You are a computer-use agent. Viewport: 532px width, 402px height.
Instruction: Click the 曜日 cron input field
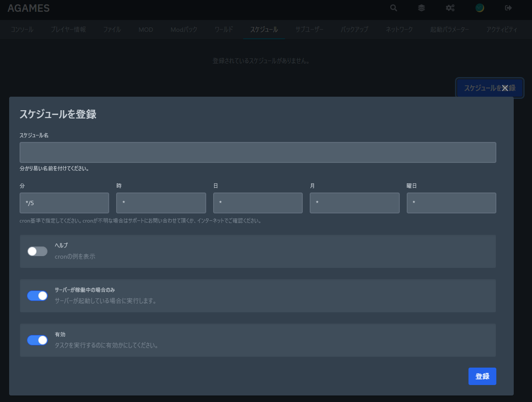coord(451,203)
